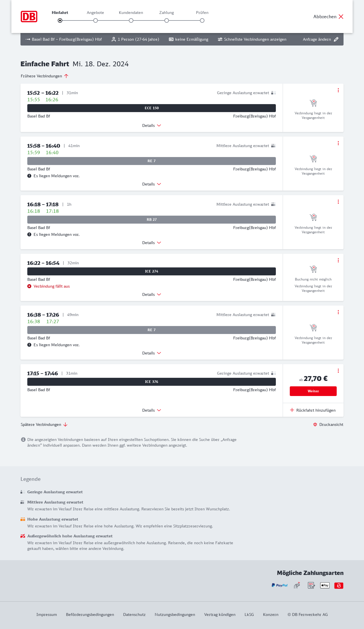Click the X icon next to Abbrechen
The height and width of the screenshot is (629, 364).
point(341,17)
